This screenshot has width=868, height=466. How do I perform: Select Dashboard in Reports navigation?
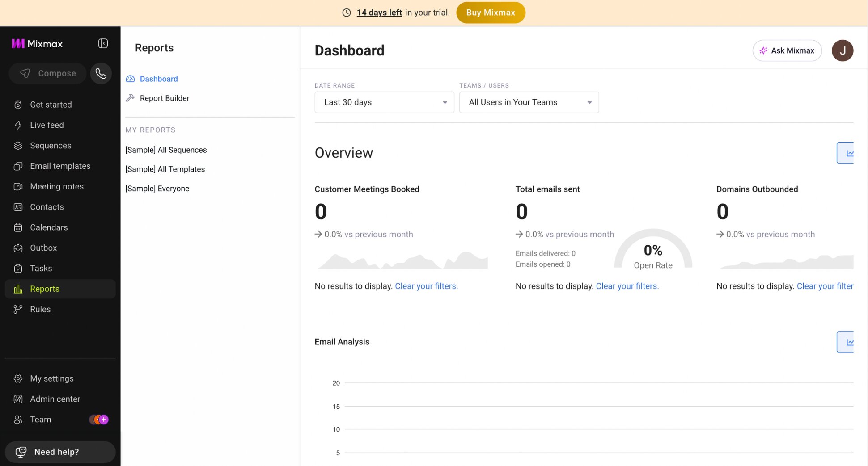pyautogui.click(x=159, y=79)
